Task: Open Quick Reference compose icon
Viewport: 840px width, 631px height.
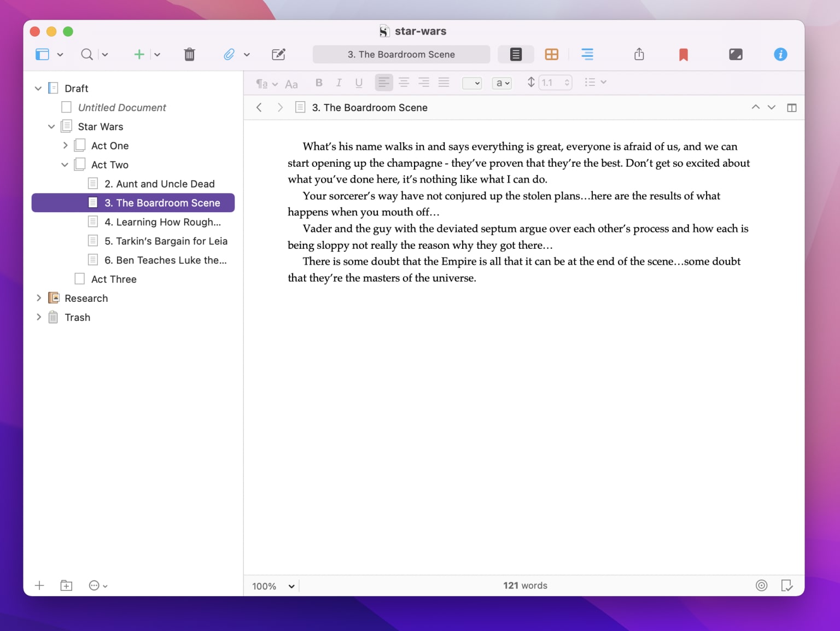Action: (278, 54)
